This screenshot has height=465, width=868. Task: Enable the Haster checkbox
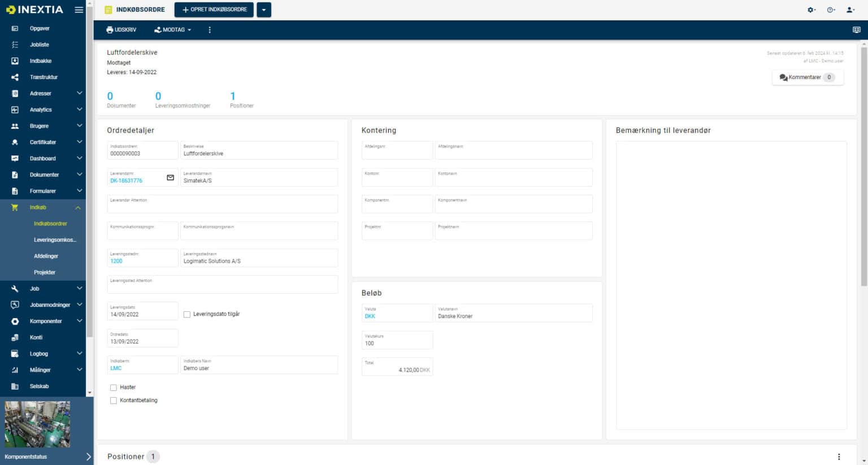point(114,388)
